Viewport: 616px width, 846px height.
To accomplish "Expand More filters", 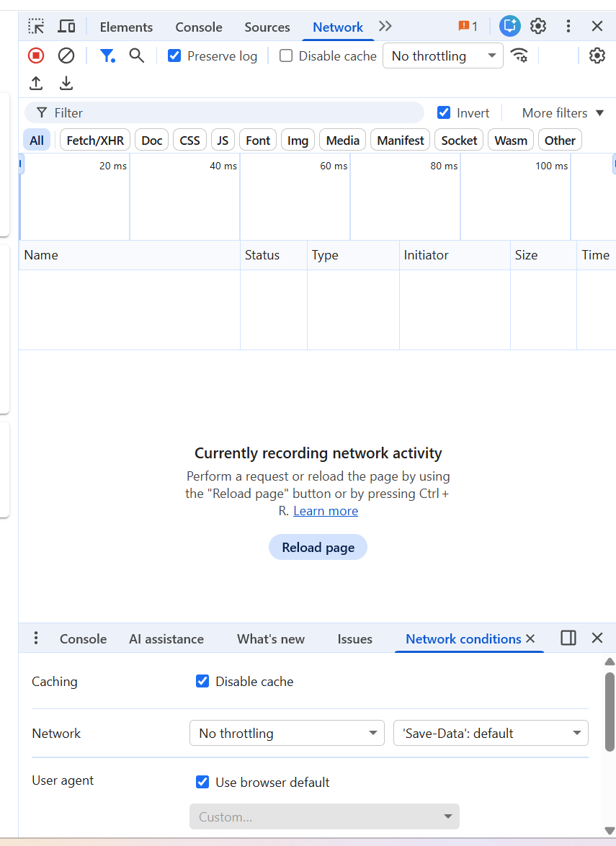I will (x=562, y=112).
